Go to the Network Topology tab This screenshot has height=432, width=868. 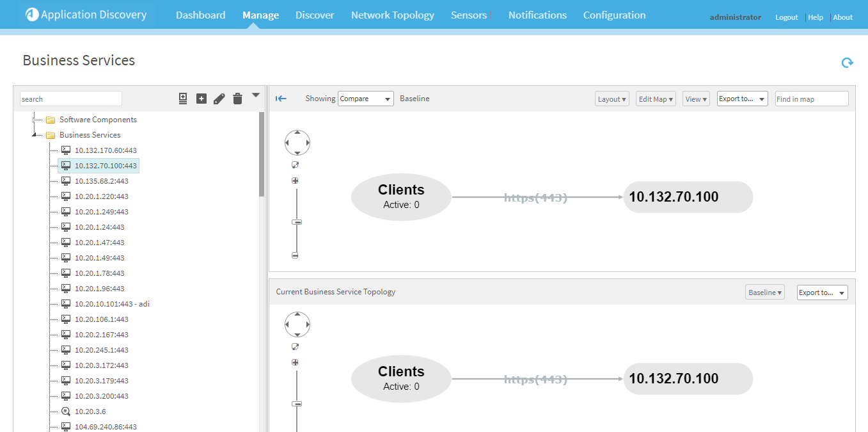click(392, 15)
